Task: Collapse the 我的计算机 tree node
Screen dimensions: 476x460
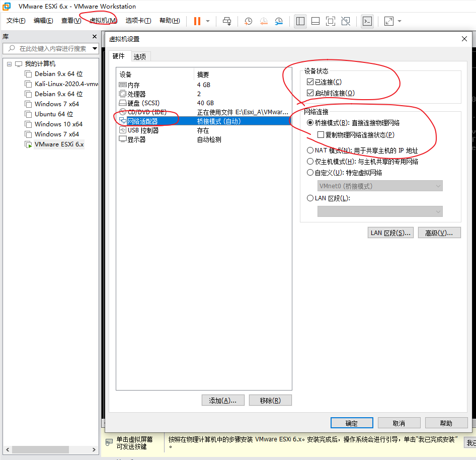Action: click(x=10, y=64)
